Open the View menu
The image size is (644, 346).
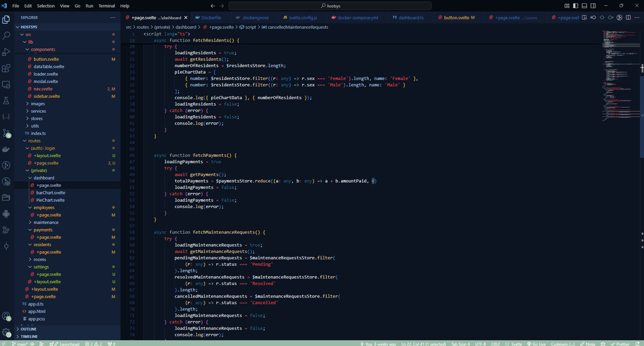(65, 5)
